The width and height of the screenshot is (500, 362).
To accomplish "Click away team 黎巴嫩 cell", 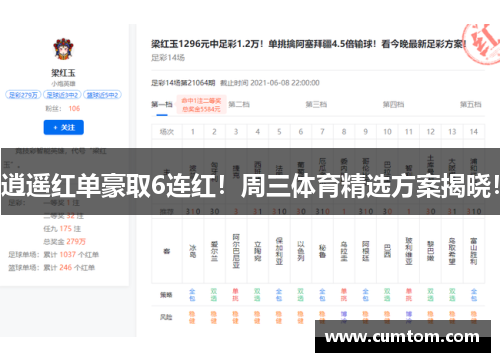I will [431, 251].
